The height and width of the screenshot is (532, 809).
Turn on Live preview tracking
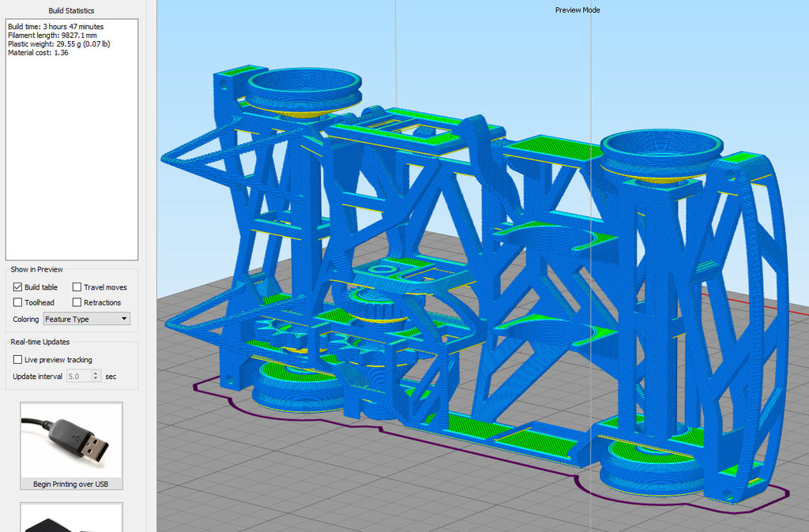17,360
